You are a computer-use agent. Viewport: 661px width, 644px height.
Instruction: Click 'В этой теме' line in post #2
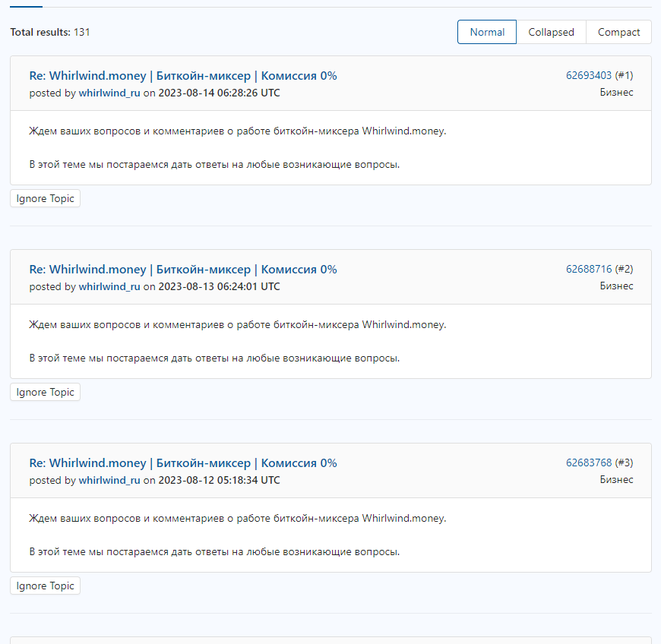pyautogui.click(x=214, y=358)
